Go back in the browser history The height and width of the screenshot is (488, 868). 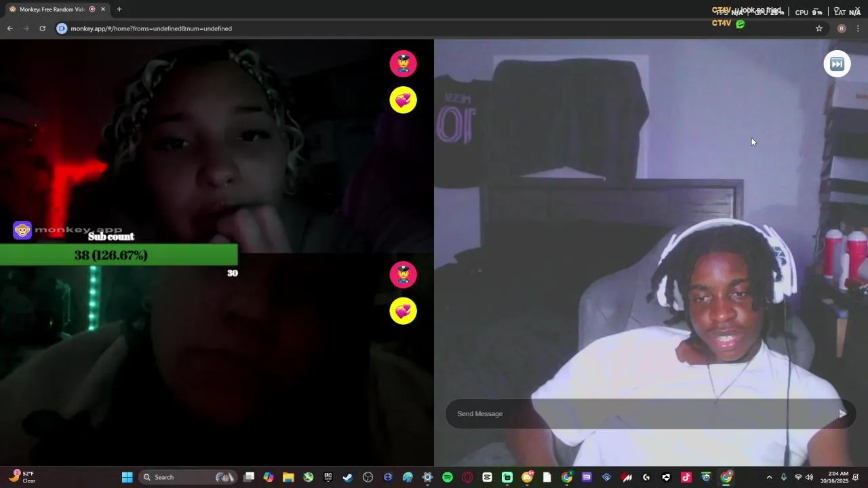click(x=9, y=28)
